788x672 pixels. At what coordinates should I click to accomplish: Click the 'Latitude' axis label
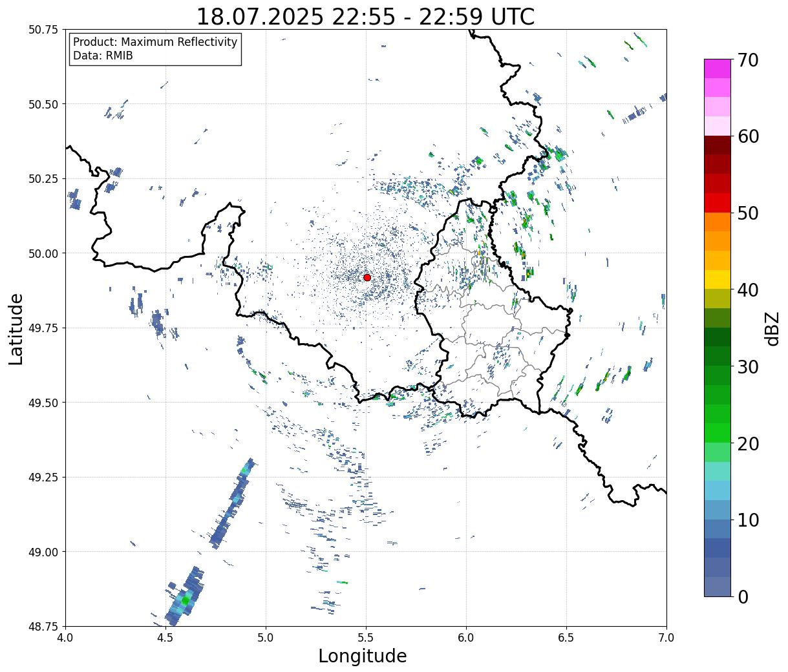click(16, 329)
